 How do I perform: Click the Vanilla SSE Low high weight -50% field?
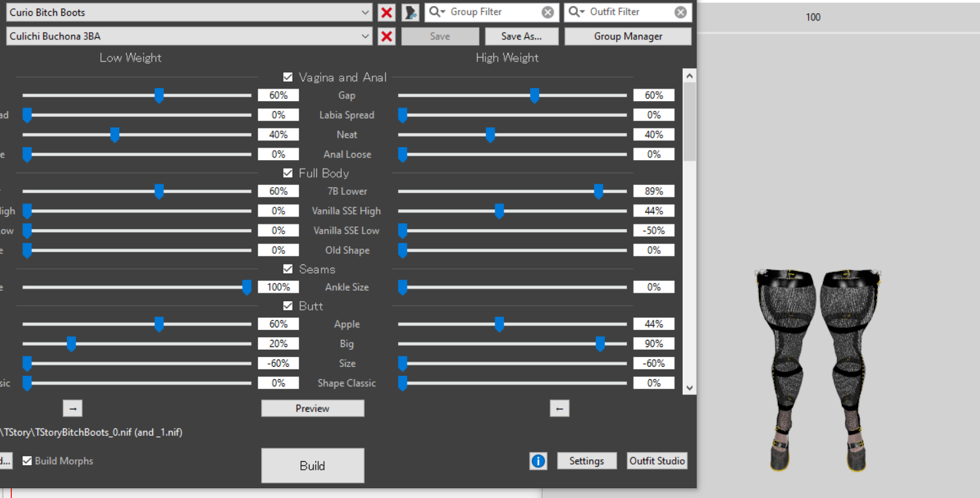point(654,230)
